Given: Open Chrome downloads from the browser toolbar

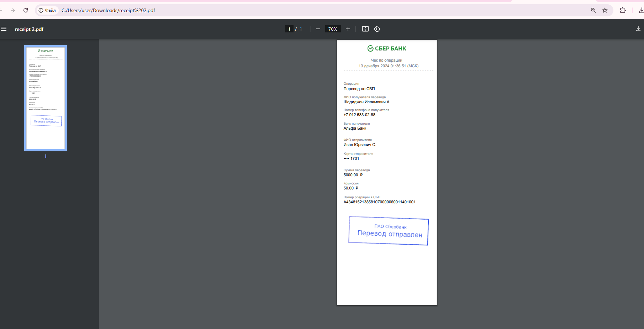Looking at the screenshot, I should click(641, 10).
